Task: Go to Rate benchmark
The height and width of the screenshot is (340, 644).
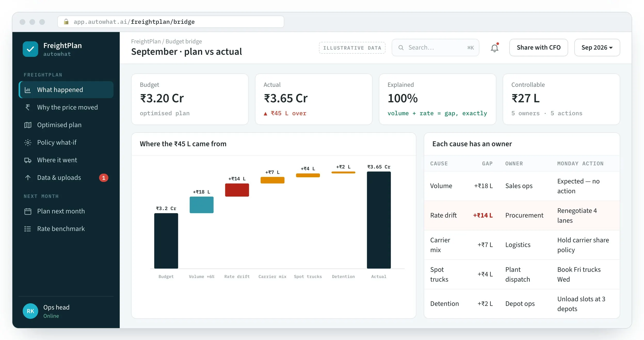Action: [66, 229]
